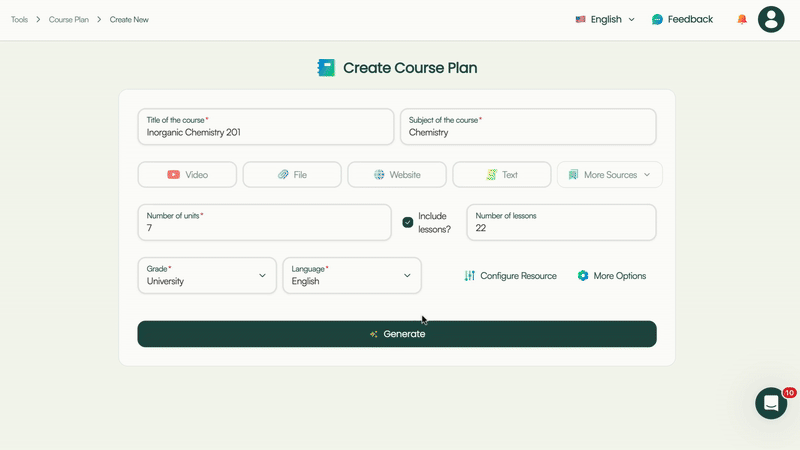Open the chat support bubble
Screen dimensions: 800x450
coord(771,403)
